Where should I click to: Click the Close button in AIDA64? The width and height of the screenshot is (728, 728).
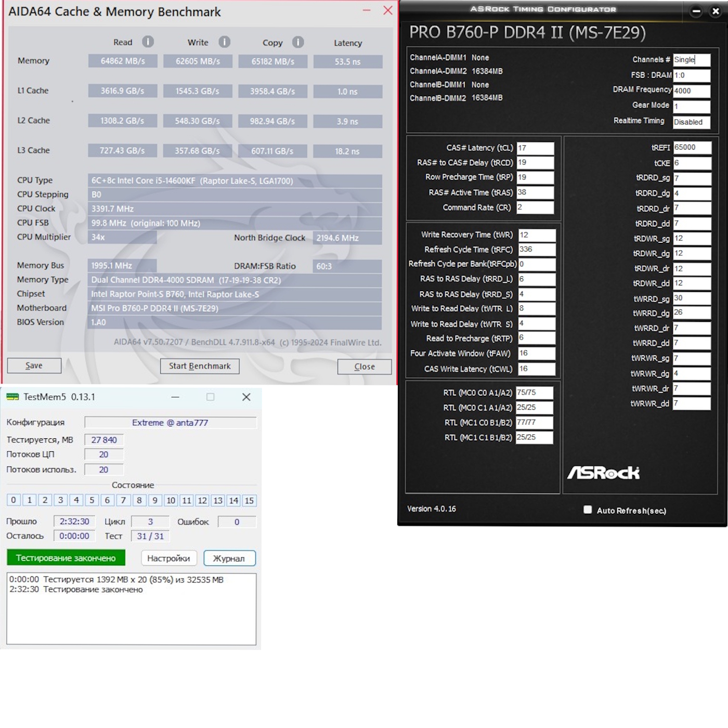[x=365, y=367]
